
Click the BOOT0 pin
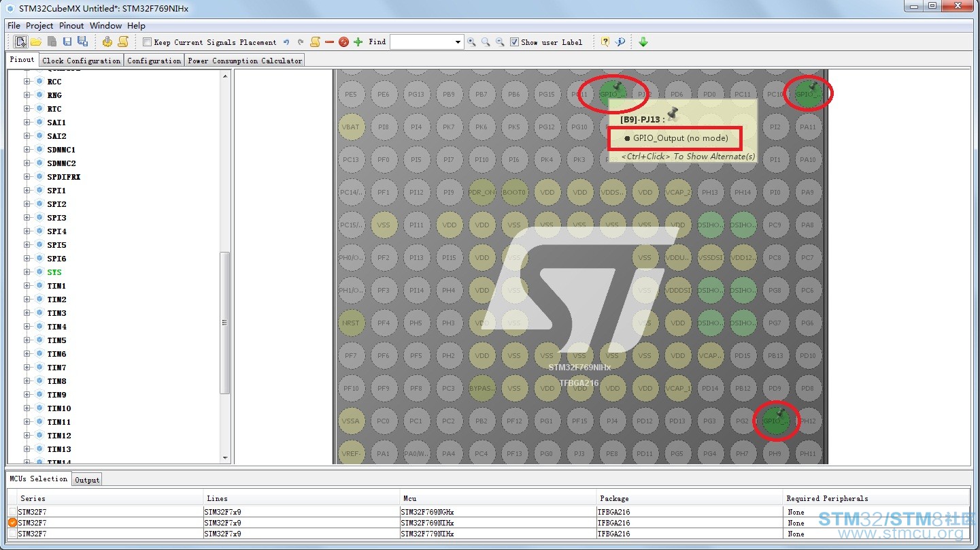(x=514, y=192)
